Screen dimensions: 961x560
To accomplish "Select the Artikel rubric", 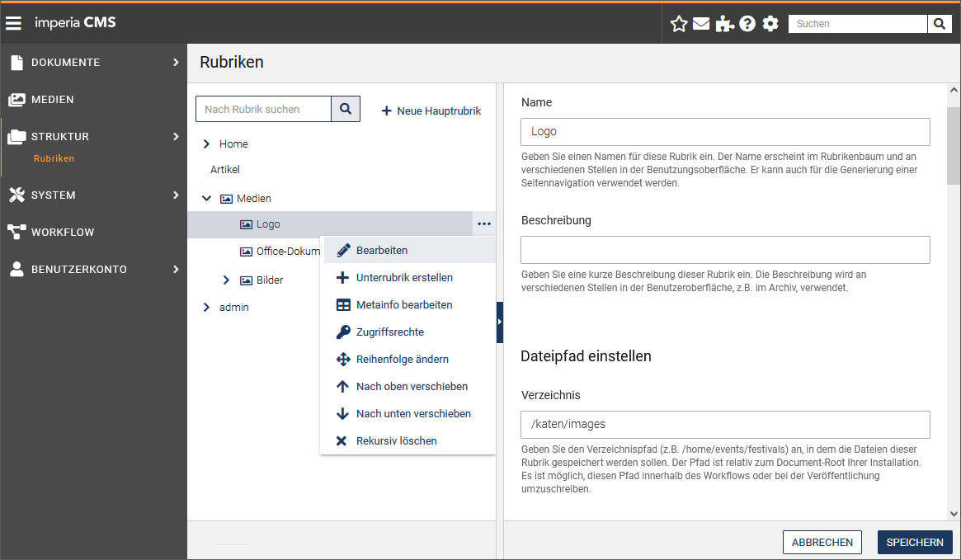I will coord(225,170).
